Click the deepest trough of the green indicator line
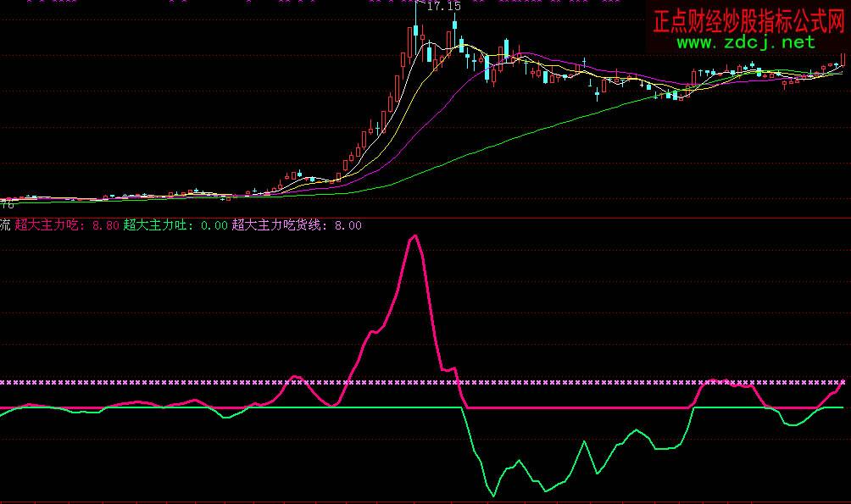851x504 pixels. tap(493, 496)
